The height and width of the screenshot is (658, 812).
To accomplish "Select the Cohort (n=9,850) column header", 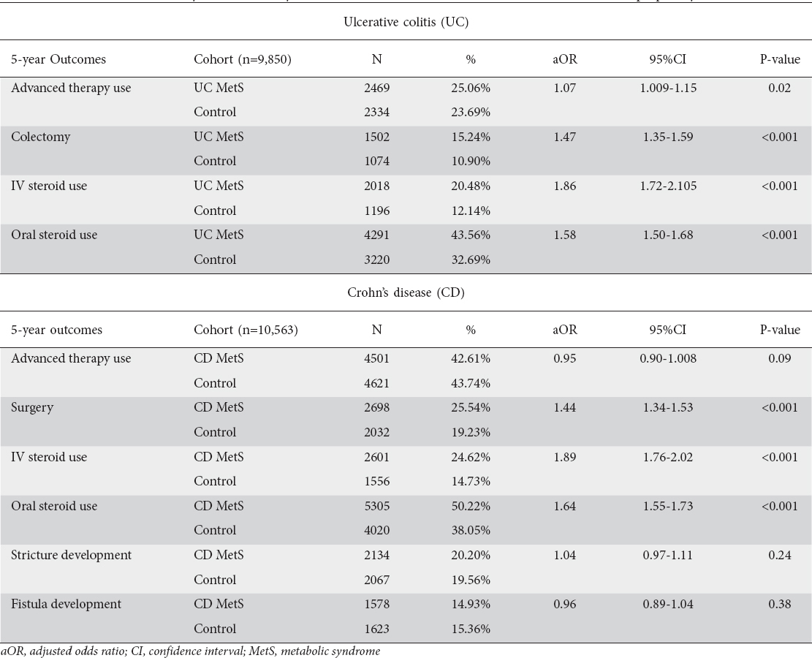I will [x=243, y=60].
